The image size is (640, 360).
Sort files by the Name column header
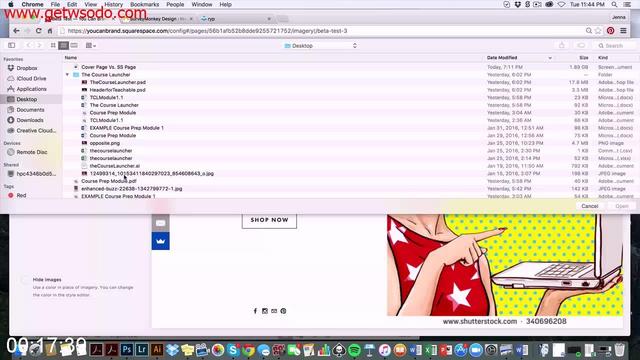71,58
